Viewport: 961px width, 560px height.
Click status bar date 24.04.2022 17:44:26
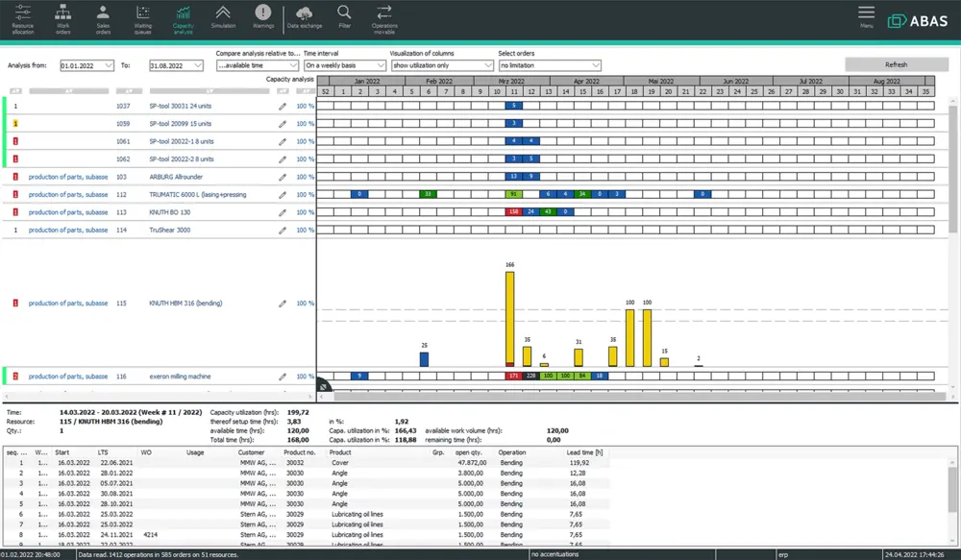pos(917,554)
